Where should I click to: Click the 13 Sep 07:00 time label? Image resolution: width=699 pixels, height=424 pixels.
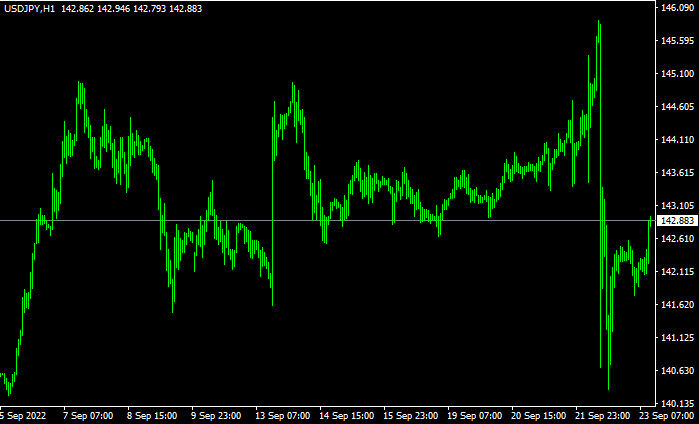[283, 416]
